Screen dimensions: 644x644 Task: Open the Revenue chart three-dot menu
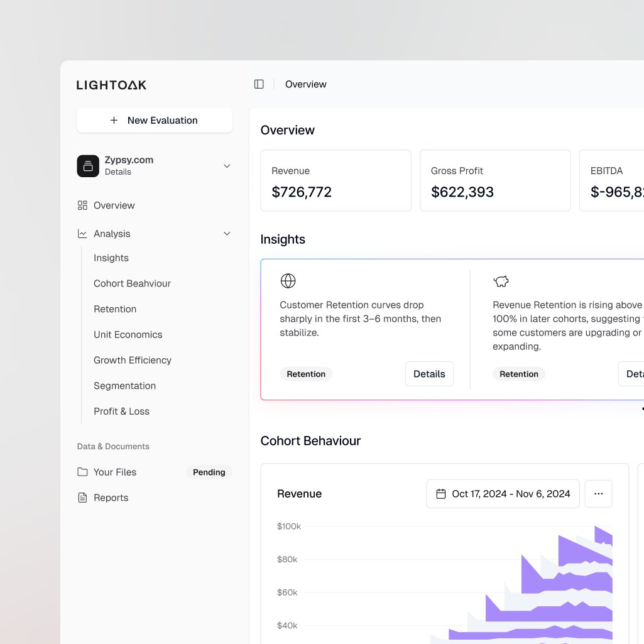click(x=598, y=494)
